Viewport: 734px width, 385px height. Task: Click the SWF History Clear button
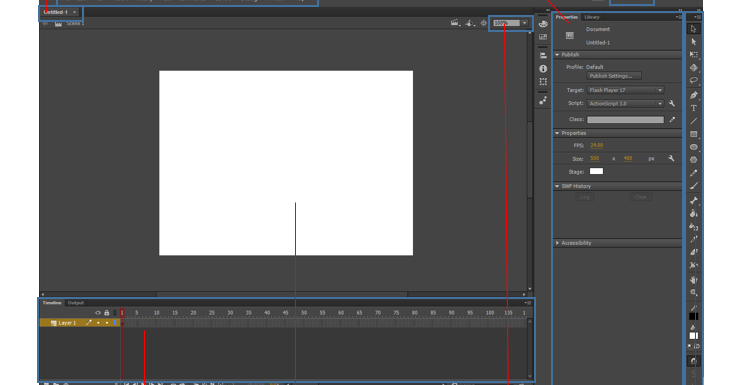click(640, 197)
